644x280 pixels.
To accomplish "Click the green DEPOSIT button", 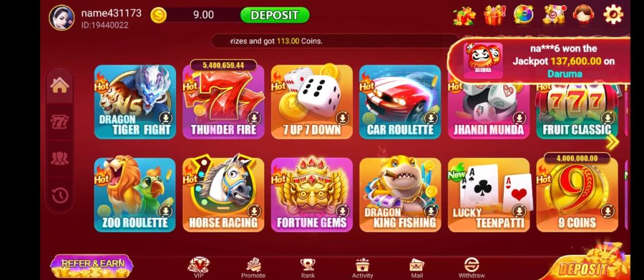I will pos(275,15).
